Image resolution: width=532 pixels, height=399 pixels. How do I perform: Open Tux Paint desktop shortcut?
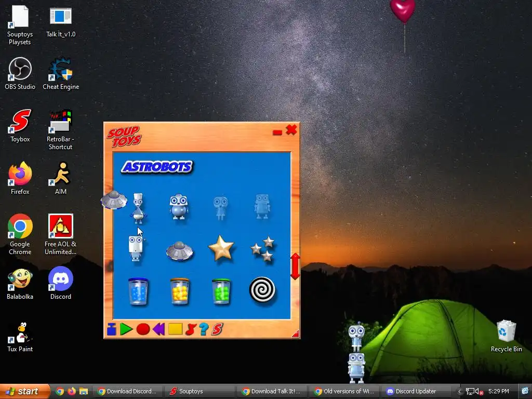[20, 337]
